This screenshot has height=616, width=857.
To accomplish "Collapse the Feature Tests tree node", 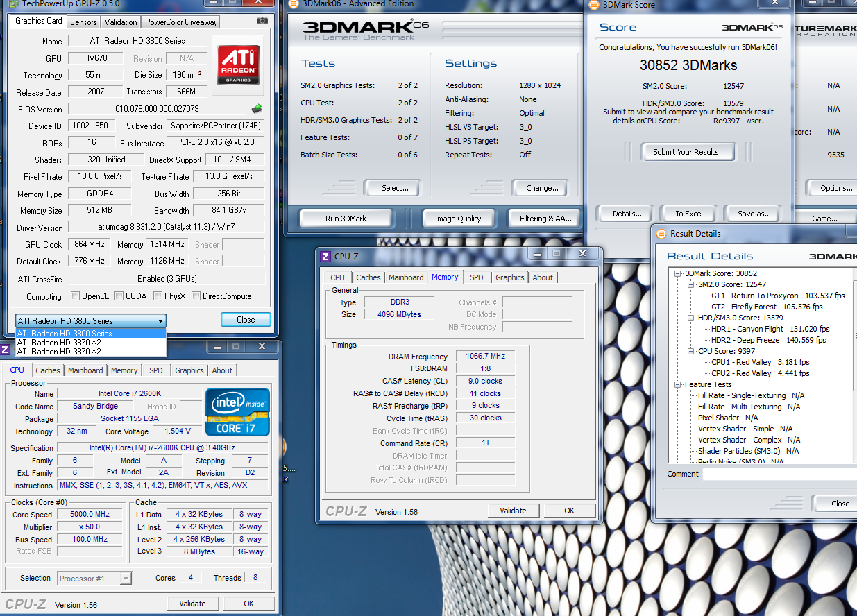I will [x=679, y=384].
